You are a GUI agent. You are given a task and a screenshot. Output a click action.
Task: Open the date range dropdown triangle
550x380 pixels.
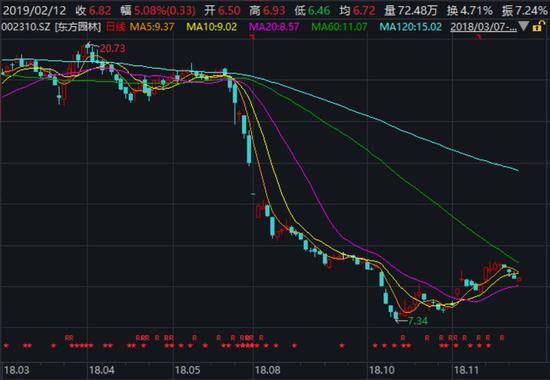pos(523,26)
